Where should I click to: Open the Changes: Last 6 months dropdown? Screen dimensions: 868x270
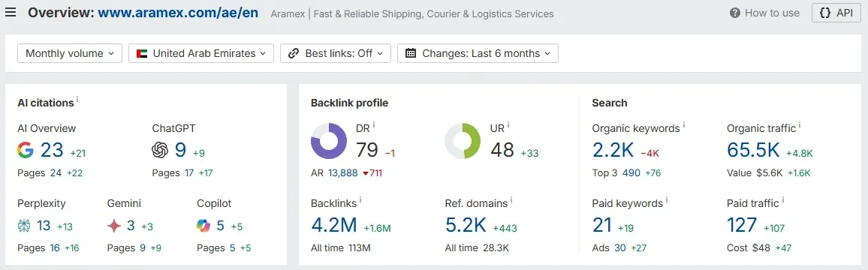coord(478,54)
